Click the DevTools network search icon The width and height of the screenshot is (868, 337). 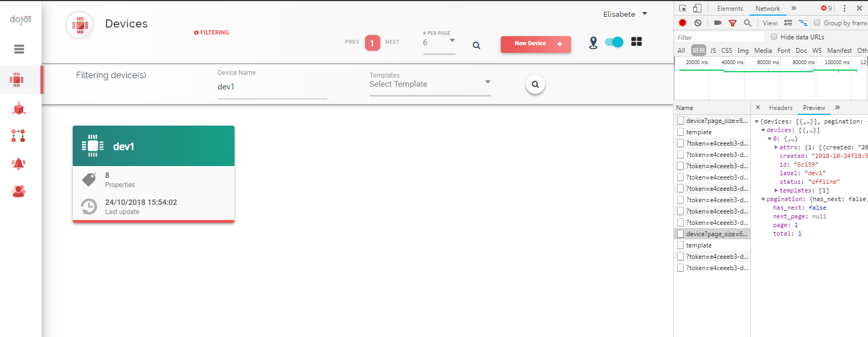(x=747, y=23)
